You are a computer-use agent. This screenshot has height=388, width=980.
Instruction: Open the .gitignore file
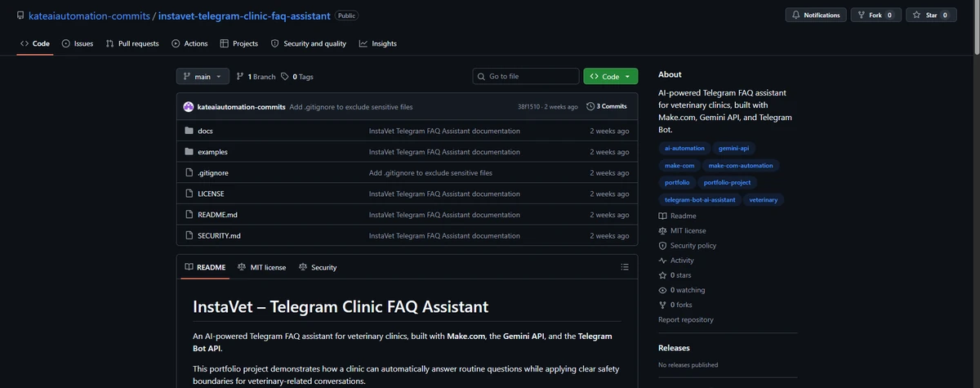(213, 173)
